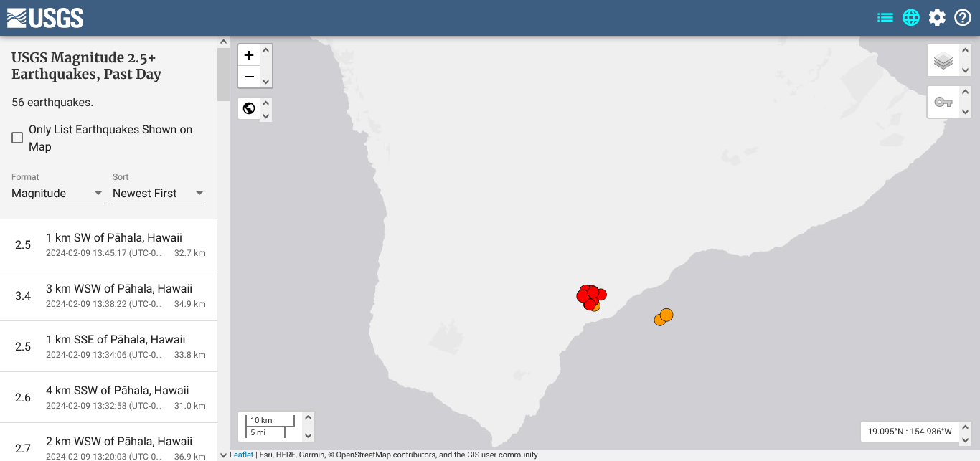Select 2.5 quake 1 km SW of Pāhala
The height and width of the screenshot is (461, 980).
click(x=108, y=244)
